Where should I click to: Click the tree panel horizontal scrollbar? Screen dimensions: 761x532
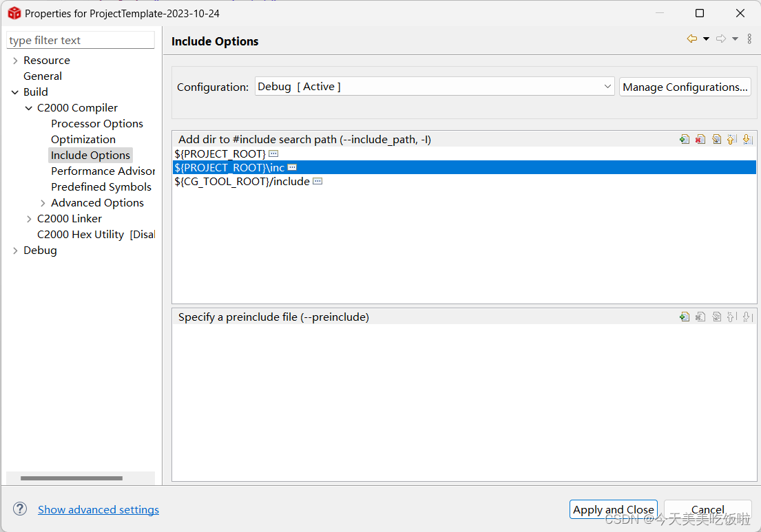72,478
